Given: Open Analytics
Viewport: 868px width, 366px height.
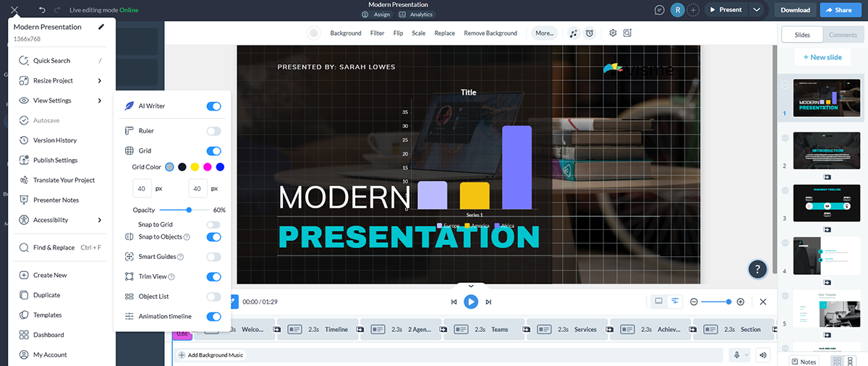Looking at the screenshot, I should (x=416, y=14).
